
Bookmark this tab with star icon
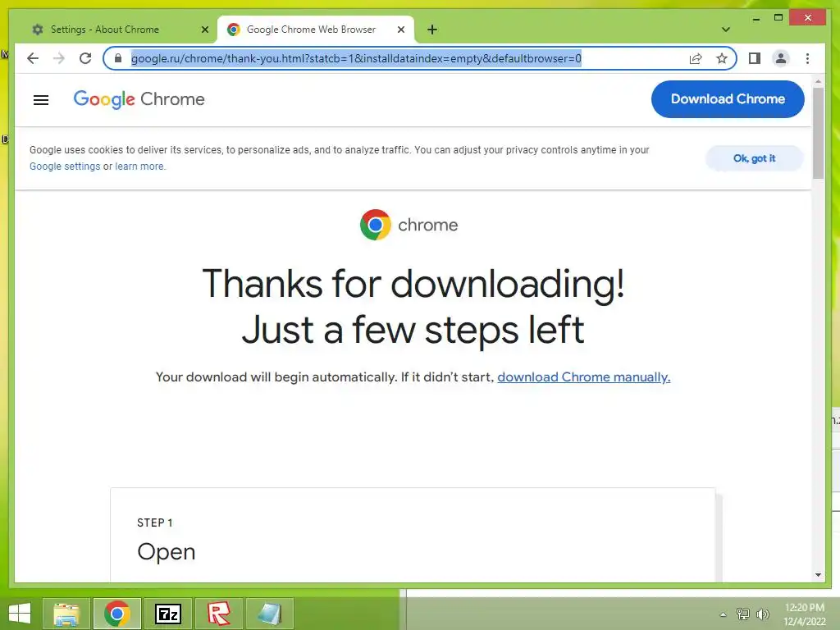(722, 58)
